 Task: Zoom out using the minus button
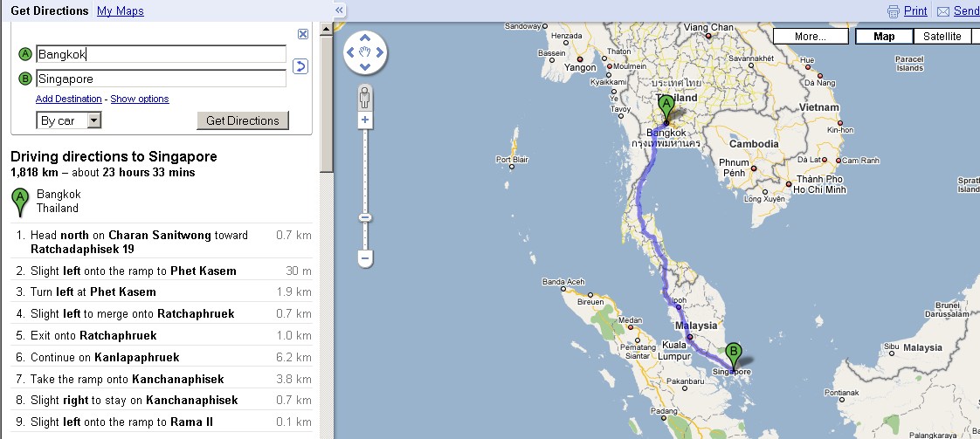pos(365,258)
